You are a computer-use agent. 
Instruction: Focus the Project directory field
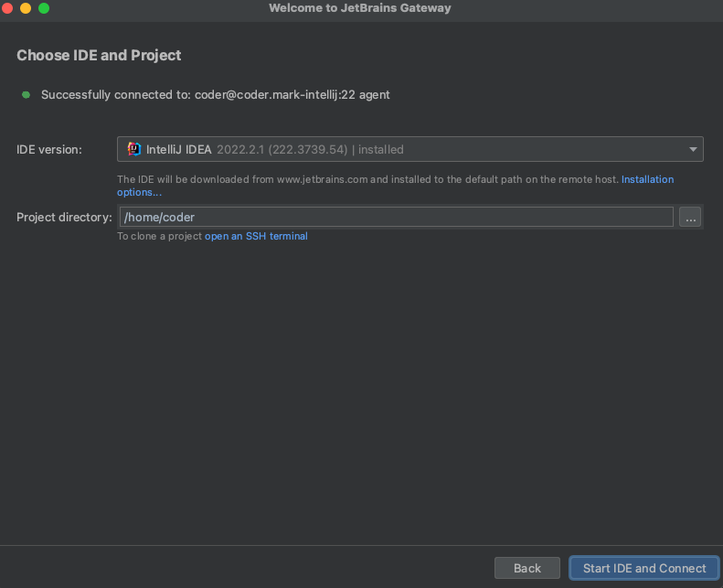pyautogui.click(x=397, y=217)
